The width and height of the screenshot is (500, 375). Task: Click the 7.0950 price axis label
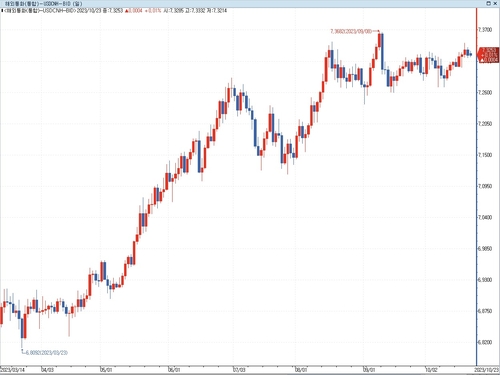coord(485,186)
